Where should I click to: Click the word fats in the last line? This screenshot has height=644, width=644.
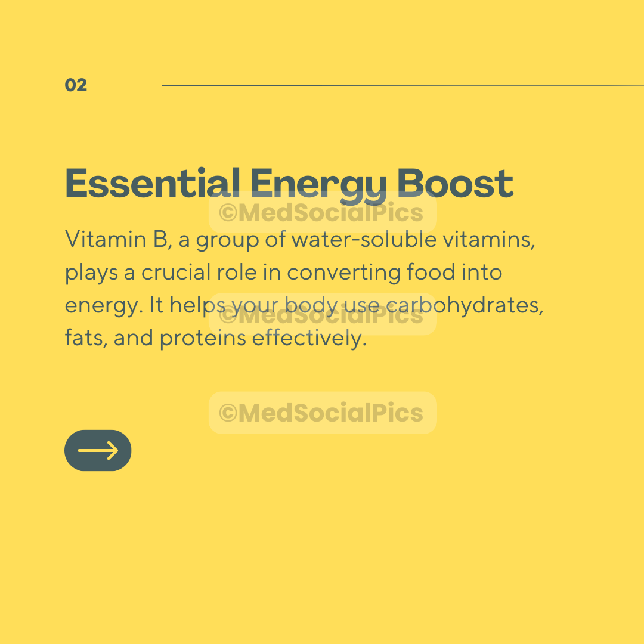[x=85, y=338]
